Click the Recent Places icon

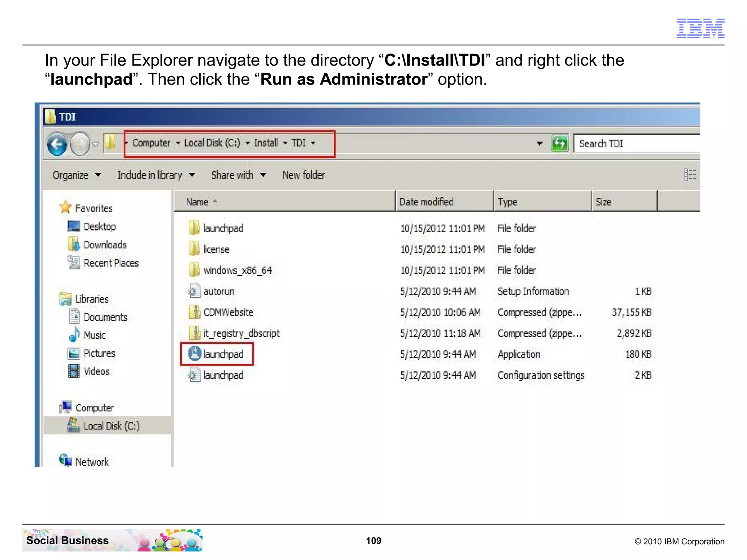click(74, 262)
